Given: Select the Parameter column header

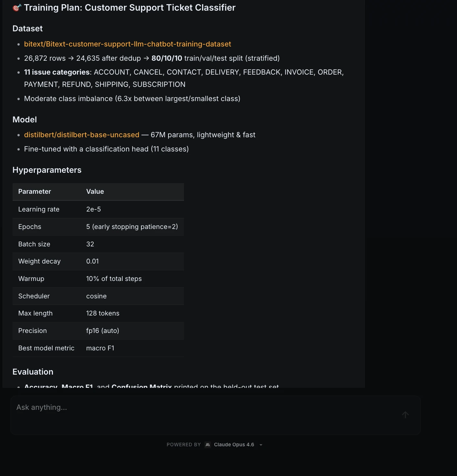Looking at the screenshot, I should tap(35, 191).
